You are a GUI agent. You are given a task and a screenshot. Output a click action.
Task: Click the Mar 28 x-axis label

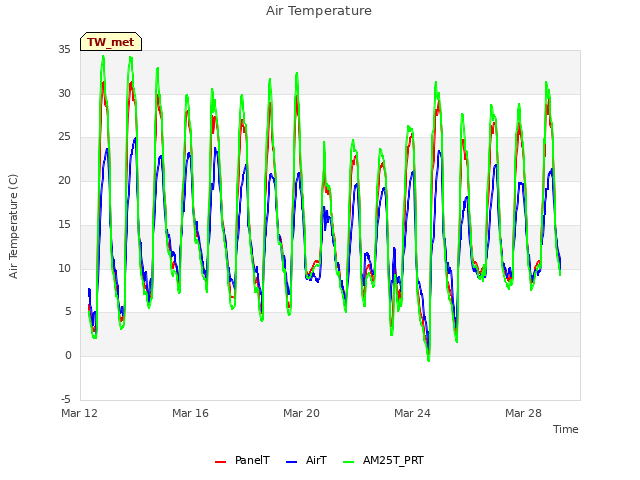point(523,413)
